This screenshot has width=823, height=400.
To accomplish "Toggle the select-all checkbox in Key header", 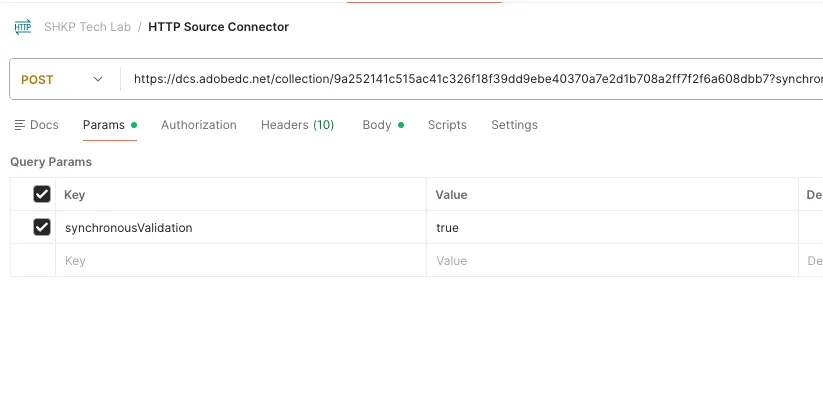I will click(42, 194).
